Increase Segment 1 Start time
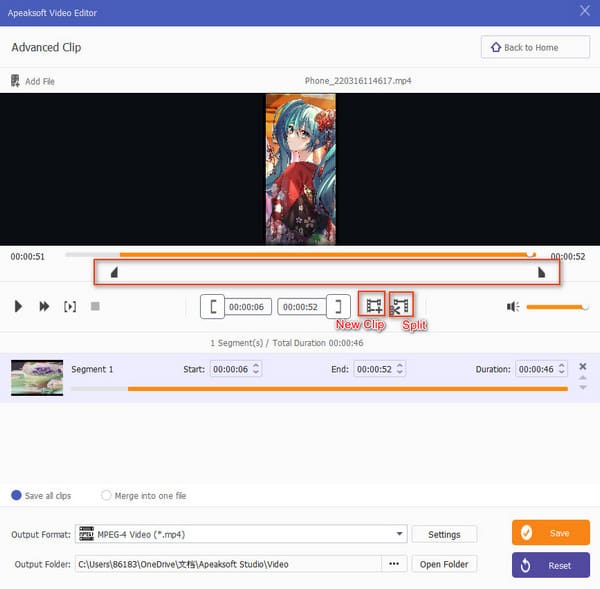Screen dimensions: 600x589 [256, 365]
